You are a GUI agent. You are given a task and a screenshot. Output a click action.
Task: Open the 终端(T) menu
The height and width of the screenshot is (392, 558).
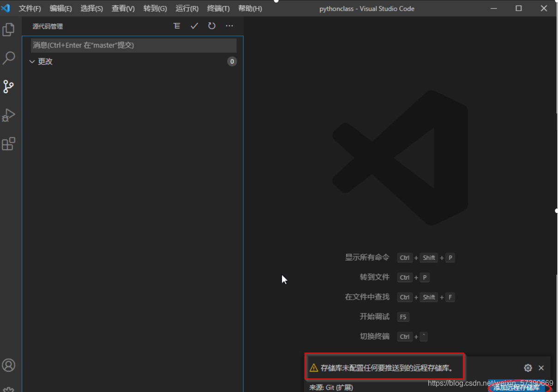(218, 9)
